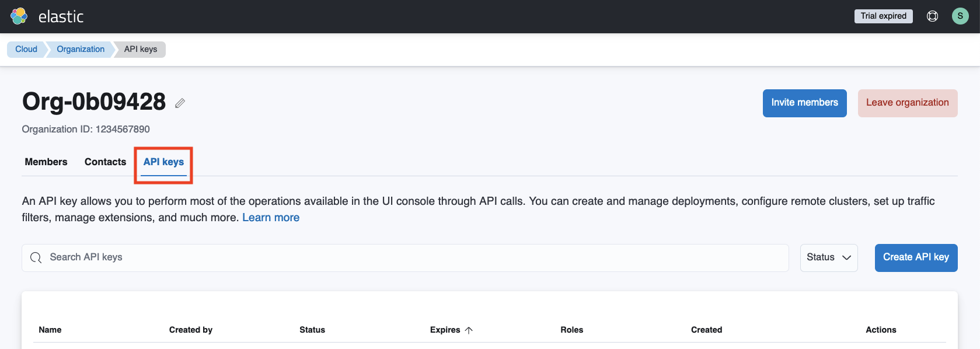This screenshot has width=980, height=349.
Task: Open the user avatar S menu
Action: pyautogui.click(x=960, y=16)
